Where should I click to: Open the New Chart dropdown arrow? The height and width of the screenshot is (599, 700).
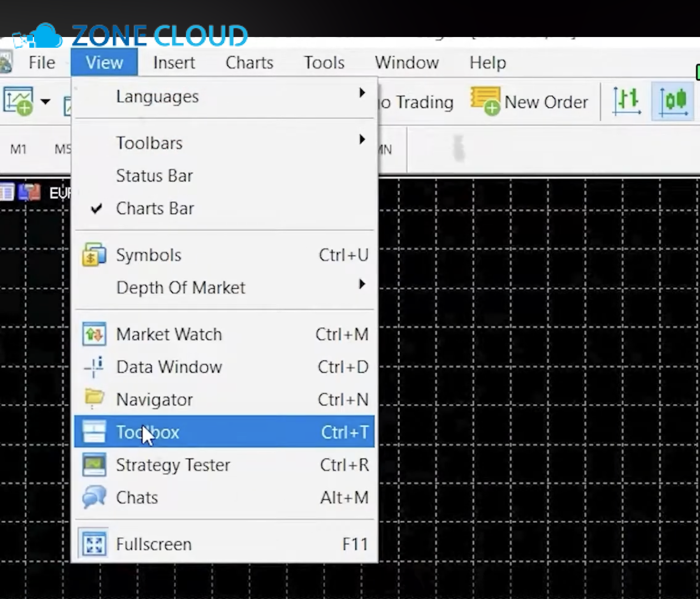(x=45, y=101)
